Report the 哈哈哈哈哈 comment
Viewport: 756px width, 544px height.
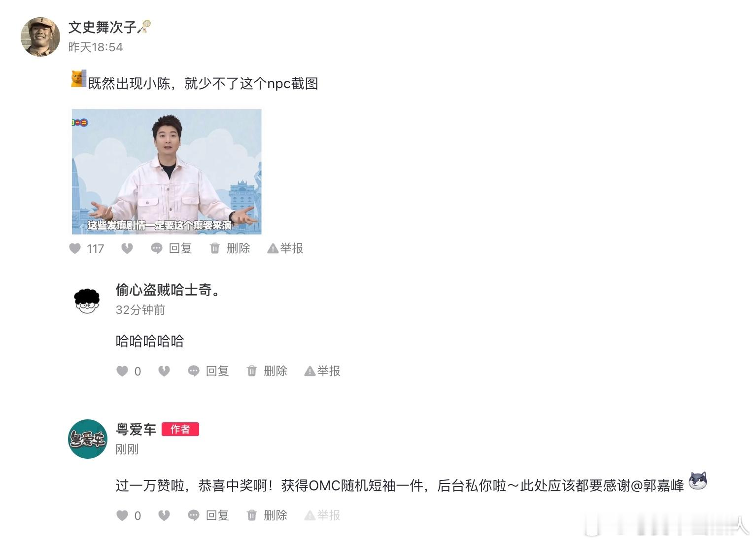tap(322, 371)
